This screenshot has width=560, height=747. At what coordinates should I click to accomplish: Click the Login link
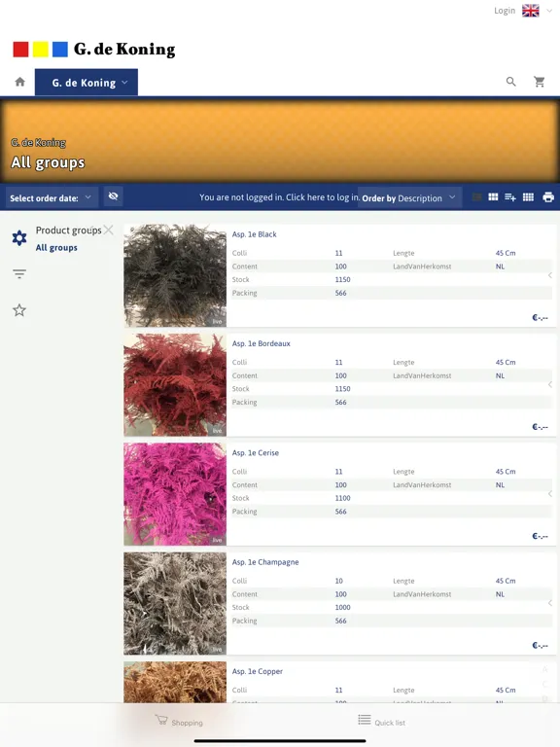[505, 11]
